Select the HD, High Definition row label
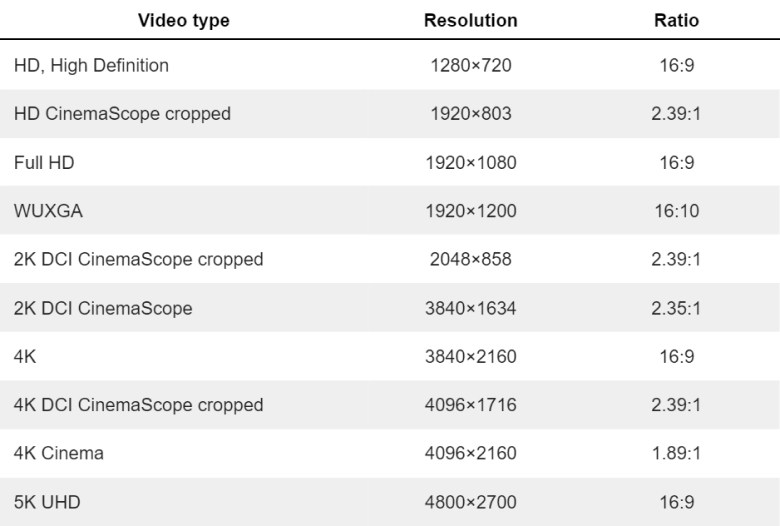Image resolution: width=780 pixels, height=526 pixels. pyautogui.click(x=91, y=66)
